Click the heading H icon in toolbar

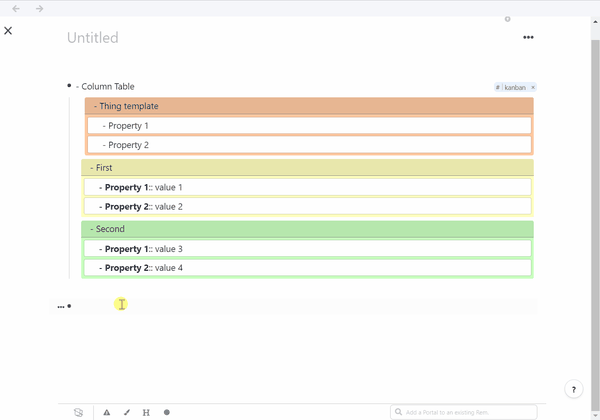coord(147,412)
